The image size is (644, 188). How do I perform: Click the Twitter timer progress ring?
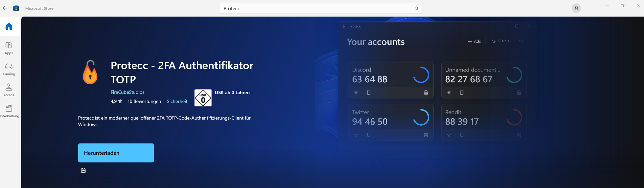click(x=421, y=117)
